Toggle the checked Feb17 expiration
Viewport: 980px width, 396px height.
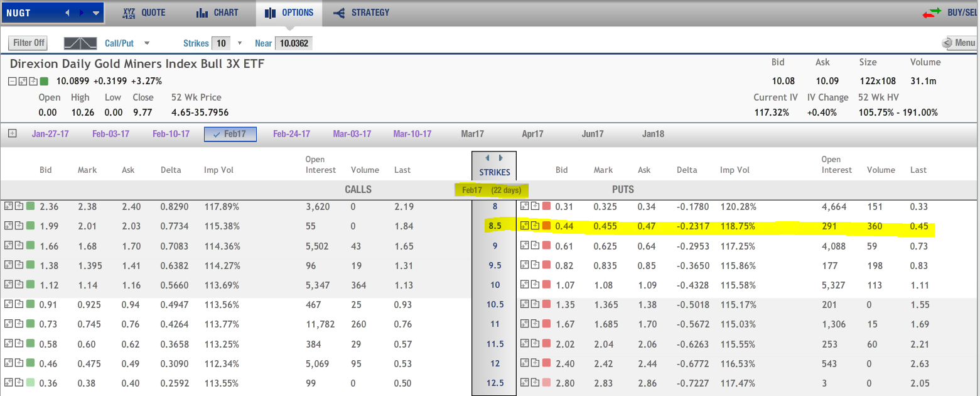[230, 134]
